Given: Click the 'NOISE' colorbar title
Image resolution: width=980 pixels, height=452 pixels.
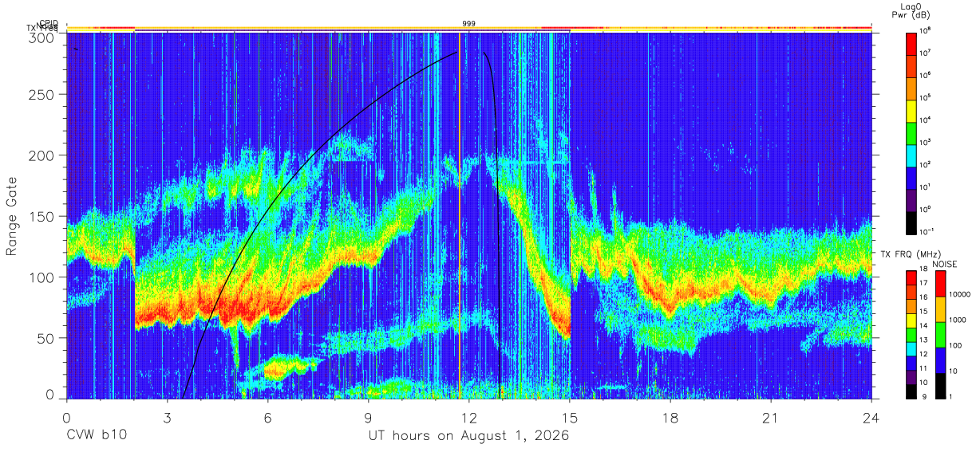Looking at the screenshot, I should click(x=946, y=263).
